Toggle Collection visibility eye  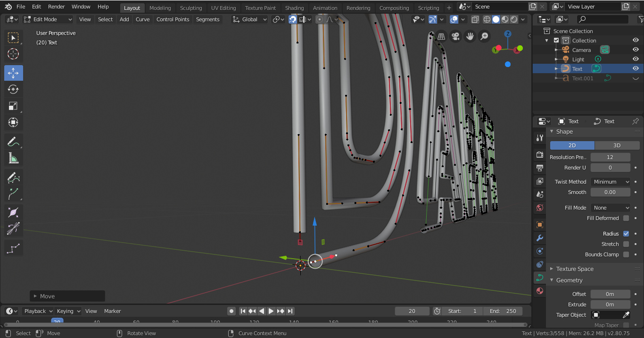[x=636, y=41]
